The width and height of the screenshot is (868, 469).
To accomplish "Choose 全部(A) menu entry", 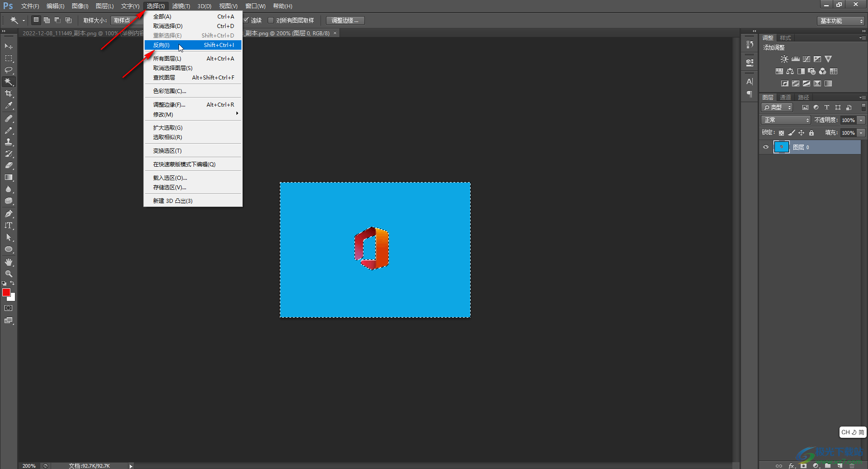I will click(193, 17).
